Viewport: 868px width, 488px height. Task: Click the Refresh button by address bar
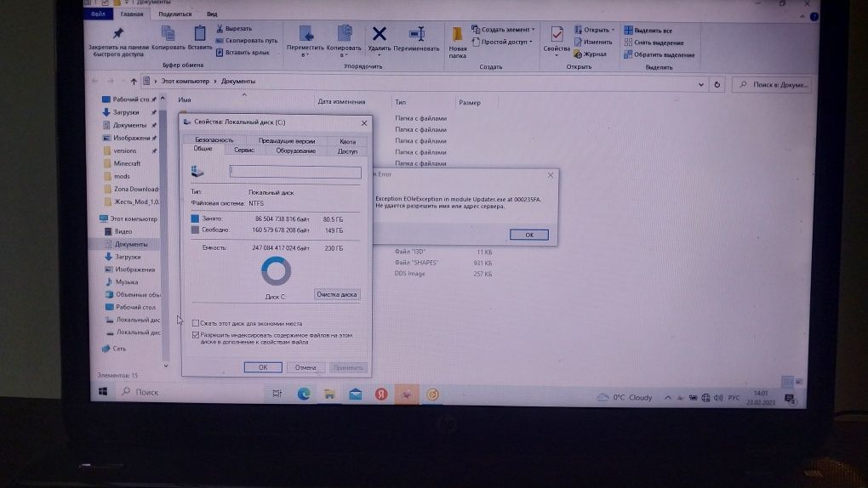tap(717, 85)
